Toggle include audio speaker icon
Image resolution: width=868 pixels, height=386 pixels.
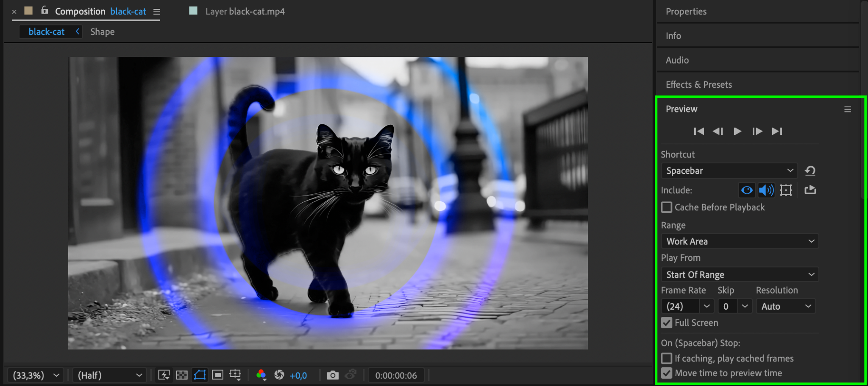coord(766,190)
